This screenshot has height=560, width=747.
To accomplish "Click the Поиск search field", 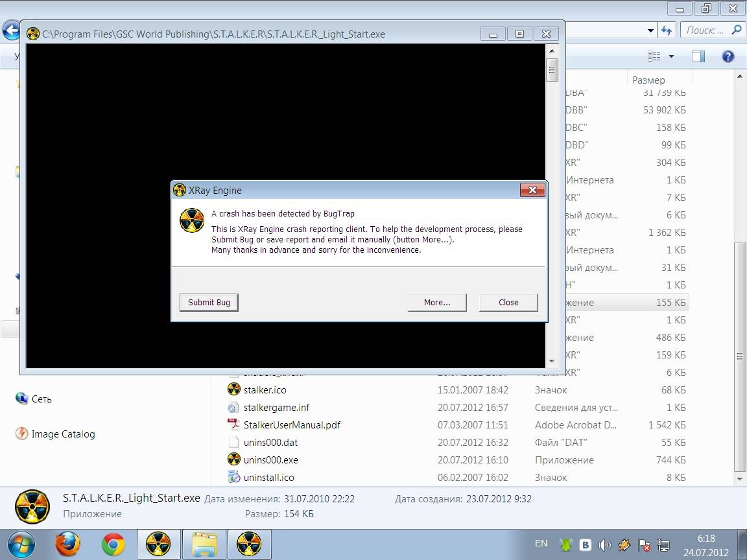I will click(x=704, y=30).
